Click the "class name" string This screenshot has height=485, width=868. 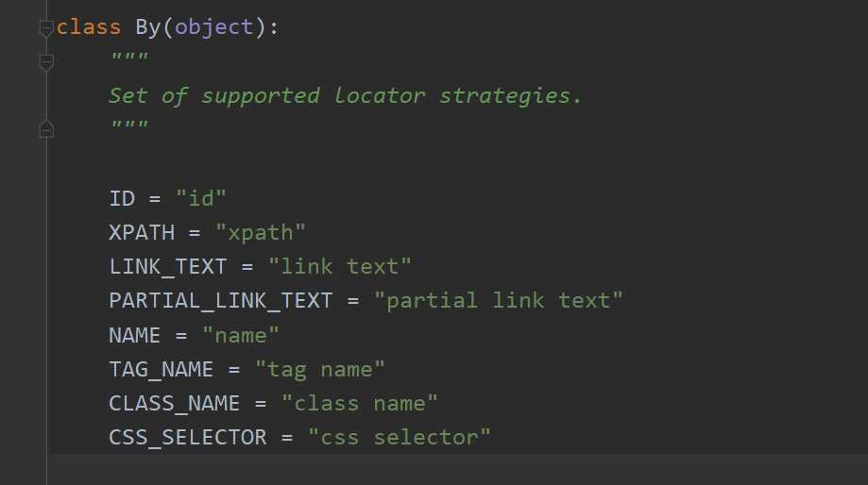click(359, 403)
